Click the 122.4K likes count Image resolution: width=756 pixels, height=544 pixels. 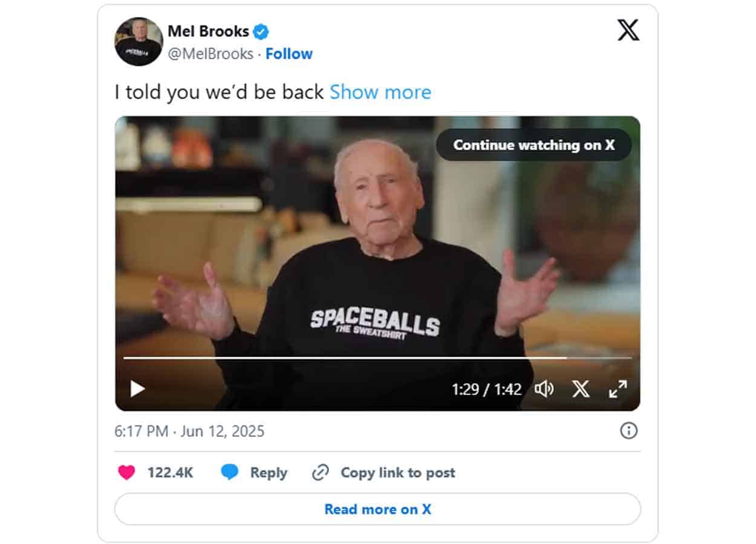click(x=171, y=473)
